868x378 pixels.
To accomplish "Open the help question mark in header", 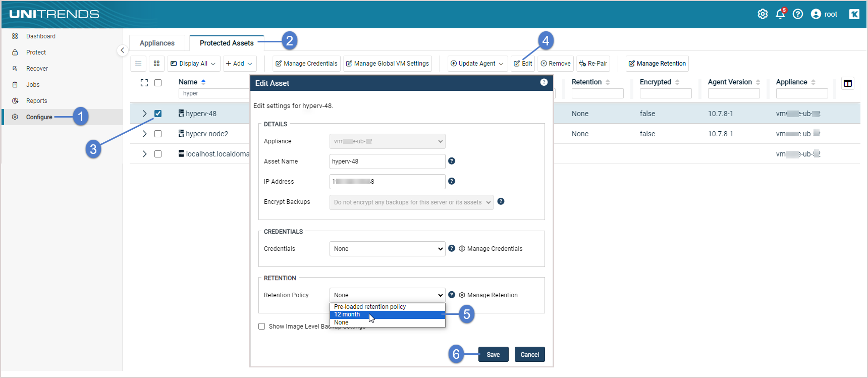I will [x=798, y=14].
